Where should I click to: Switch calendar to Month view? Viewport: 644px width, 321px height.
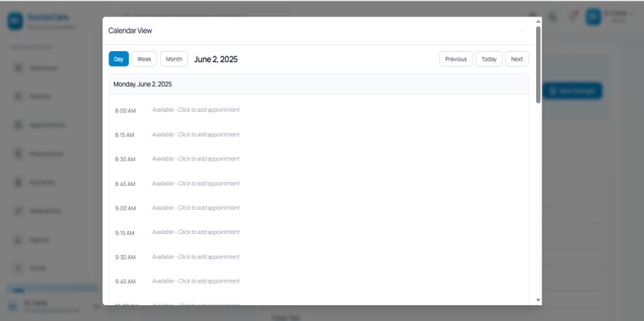174,58
